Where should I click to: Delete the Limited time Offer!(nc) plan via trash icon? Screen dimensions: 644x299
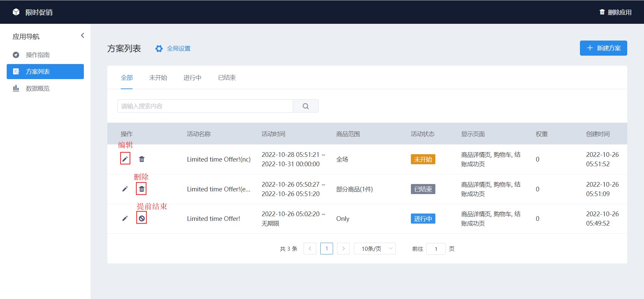pyautogui.click(x=142, y=159)
